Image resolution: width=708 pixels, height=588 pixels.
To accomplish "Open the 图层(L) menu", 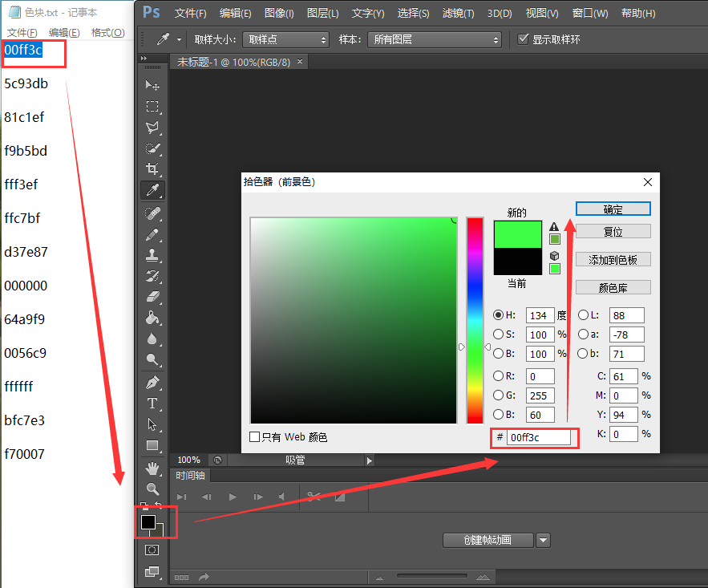I will [322, 13].
